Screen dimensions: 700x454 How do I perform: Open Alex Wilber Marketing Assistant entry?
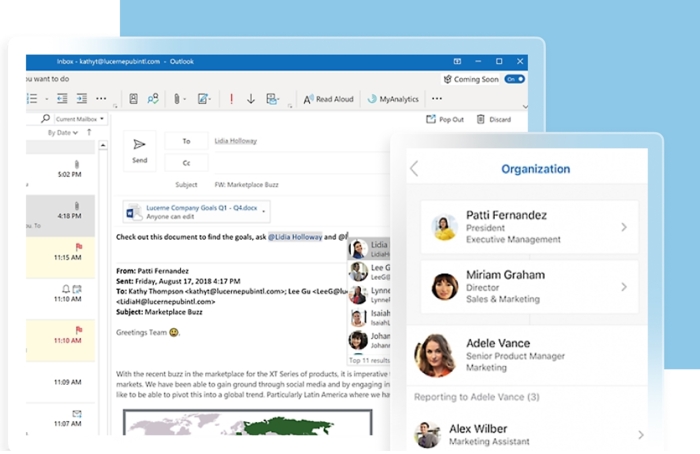(527, 434)
